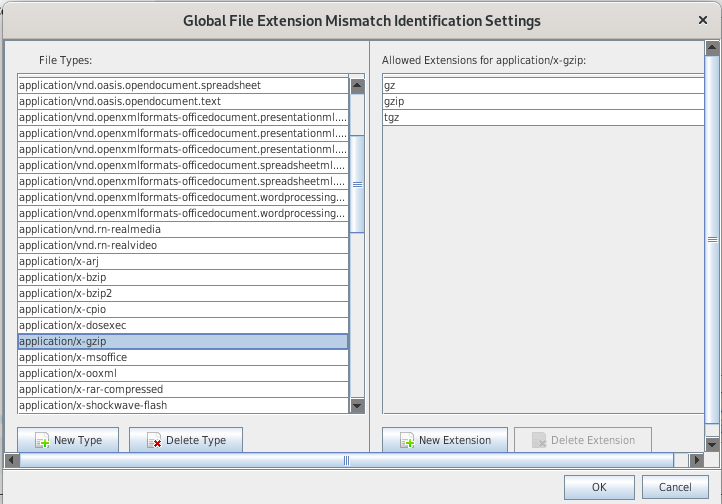The image size is (722, 504).
Task: Select the tgz allowed extension
Action: [543, 118]
